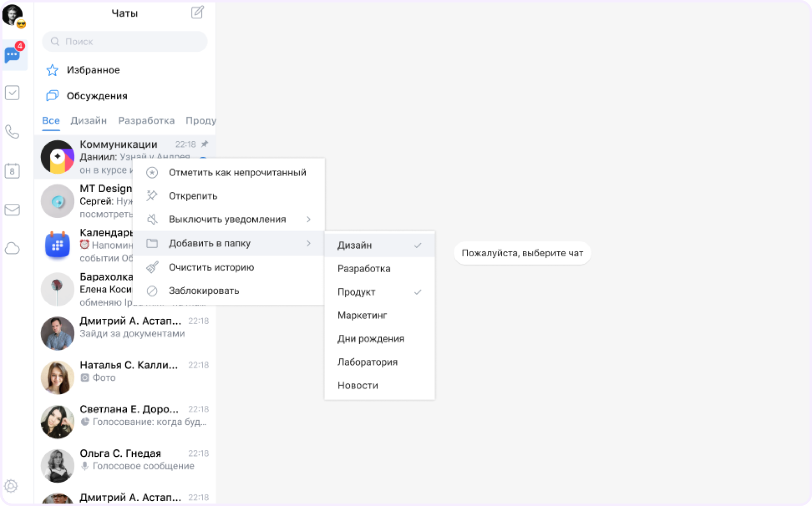Screen dimensions: 812x506
Task: Uncheck the Продукт folder in submenu
Action: [380, 292]
